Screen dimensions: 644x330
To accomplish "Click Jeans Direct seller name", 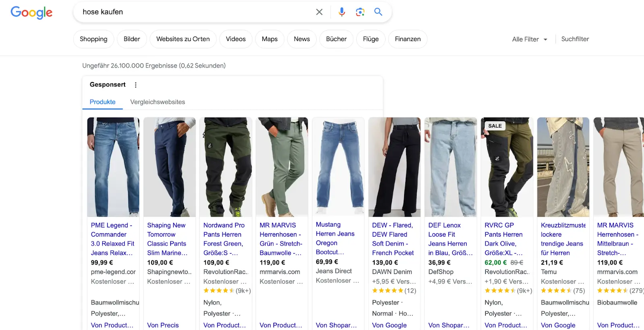I will click(x=334, y=271).
